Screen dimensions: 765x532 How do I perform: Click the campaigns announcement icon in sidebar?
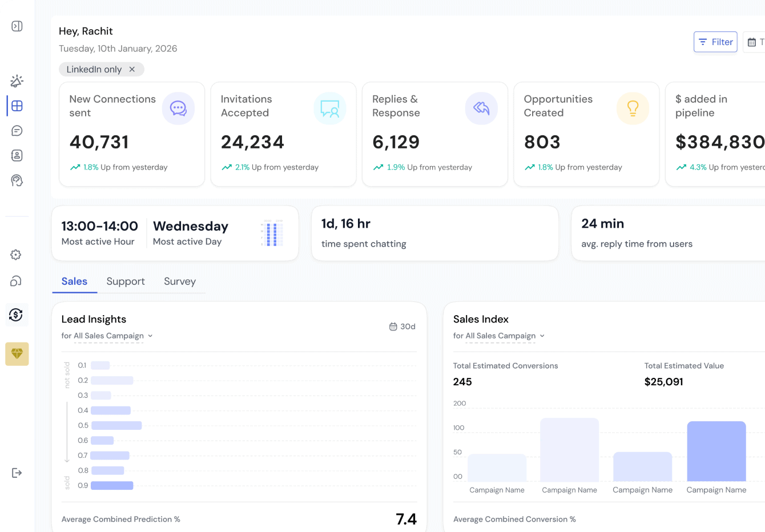click(17, 80)
